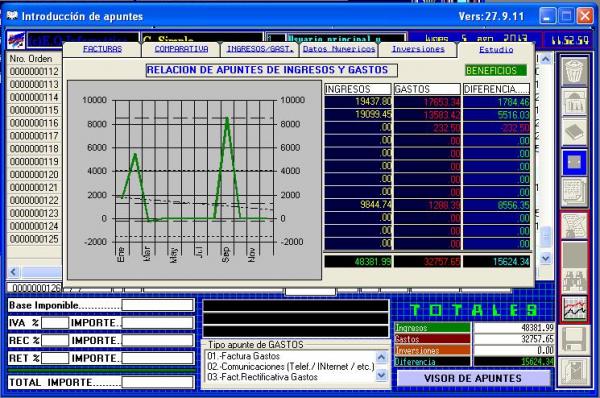Select order row 0000000116
This screenshot has width=600, height=398.
[34, 123]
